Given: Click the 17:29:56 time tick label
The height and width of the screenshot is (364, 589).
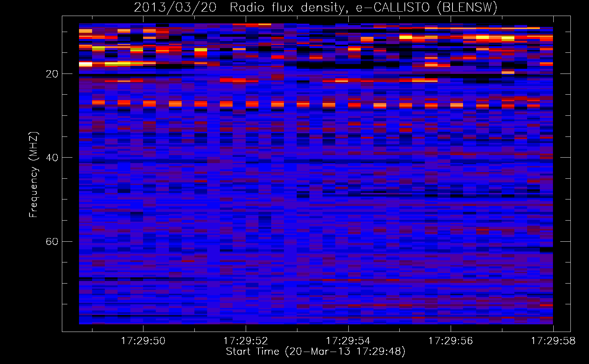Looking at the screenshot, I should (451, 341).
